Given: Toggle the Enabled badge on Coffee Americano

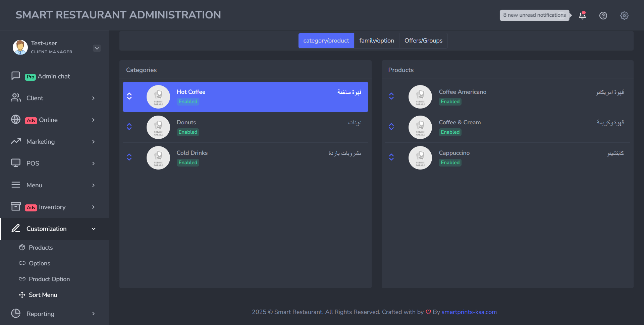Looking at the screenshot, I should click(x=450, y=102).
